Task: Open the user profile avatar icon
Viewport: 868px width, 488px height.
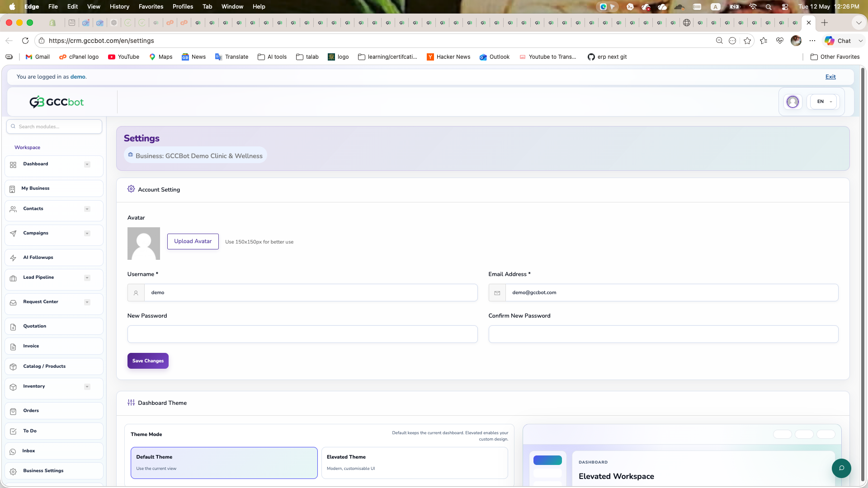Action: [793, 102]
